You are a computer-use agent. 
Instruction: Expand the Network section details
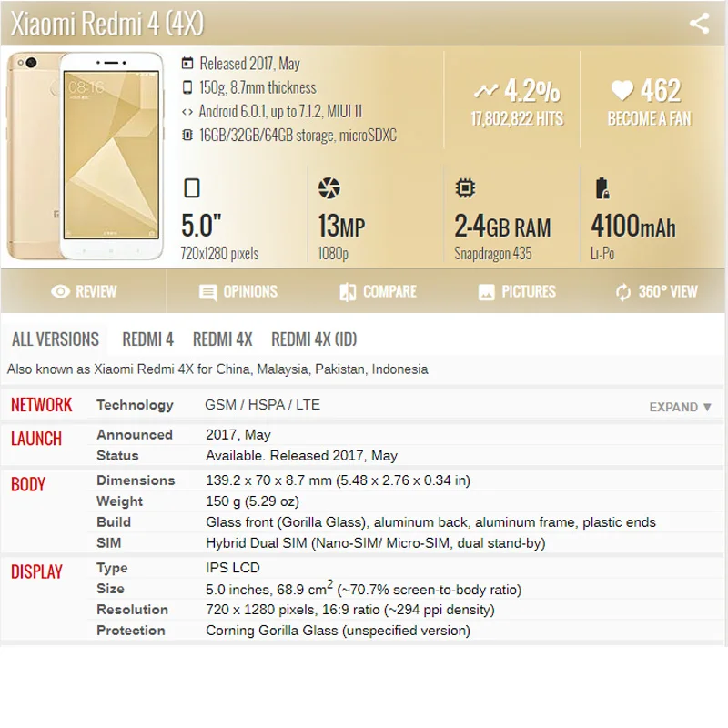[x=680, y=407]
